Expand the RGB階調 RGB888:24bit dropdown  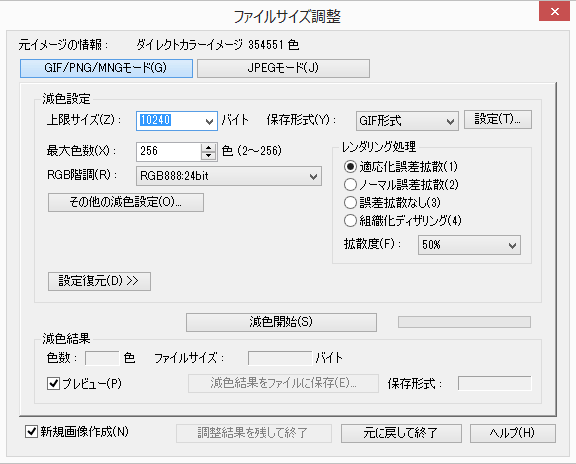[229, 176]
